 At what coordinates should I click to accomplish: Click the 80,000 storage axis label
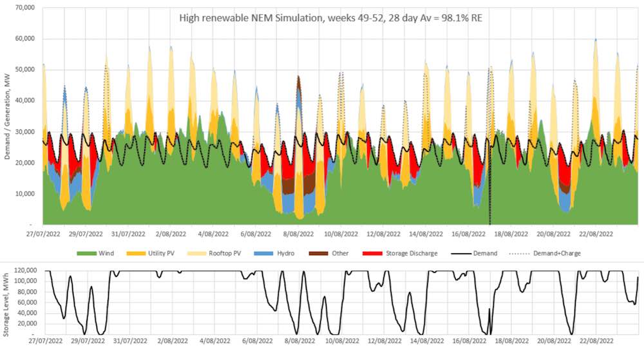[x=27, y=292]
